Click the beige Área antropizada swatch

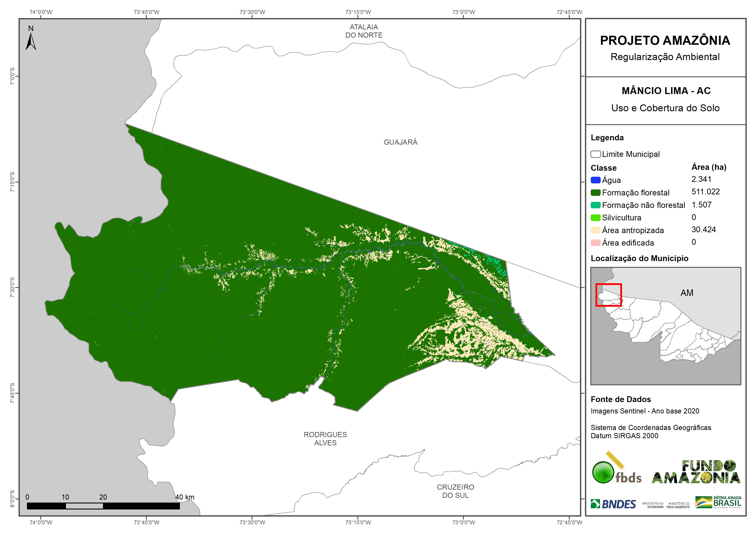tap(595, 230)
